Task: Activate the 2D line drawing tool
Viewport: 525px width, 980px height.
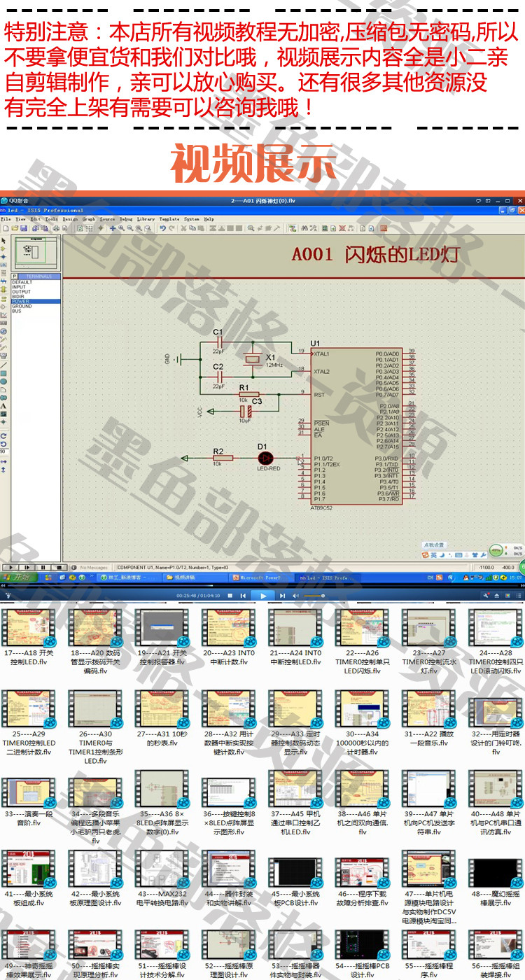Action: coord(3,365)
